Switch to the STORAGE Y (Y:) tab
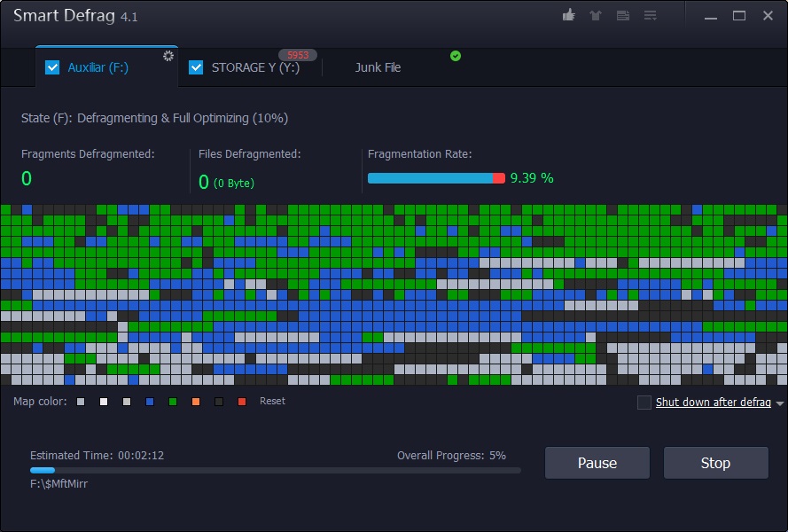The height and width of the screenshot is (532, 788). coord(254,67)
